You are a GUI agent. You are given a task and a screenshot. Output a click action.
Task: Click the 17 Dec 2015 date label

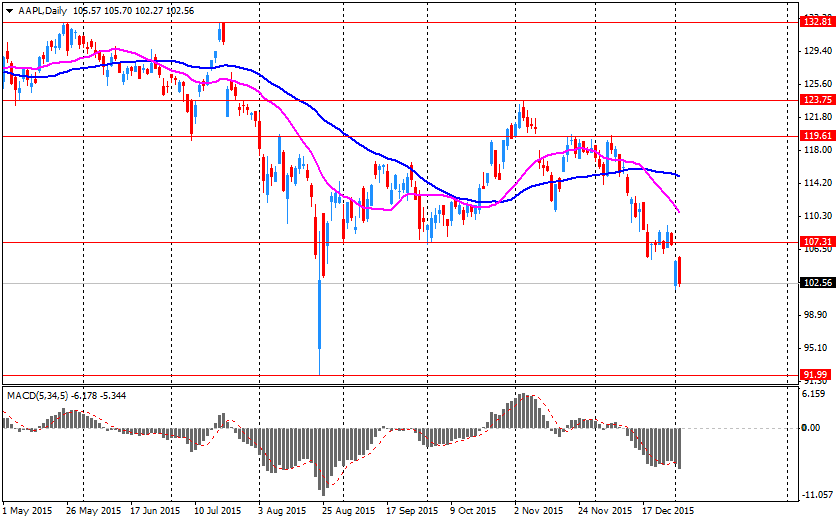[668, 510]
